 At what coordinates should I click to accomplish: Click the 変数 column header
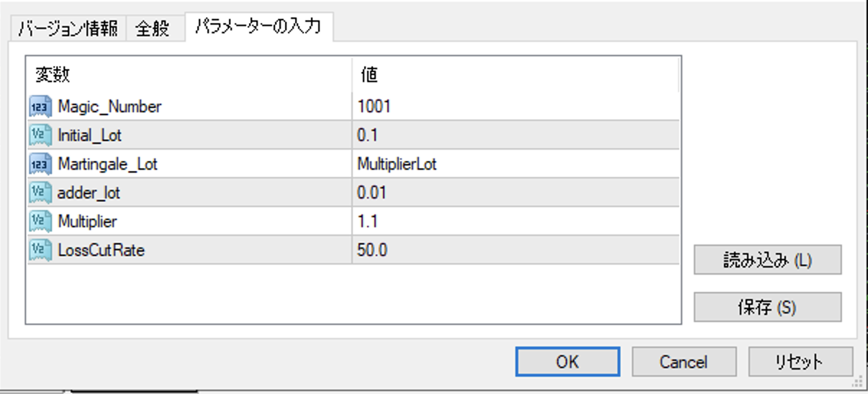189,74
